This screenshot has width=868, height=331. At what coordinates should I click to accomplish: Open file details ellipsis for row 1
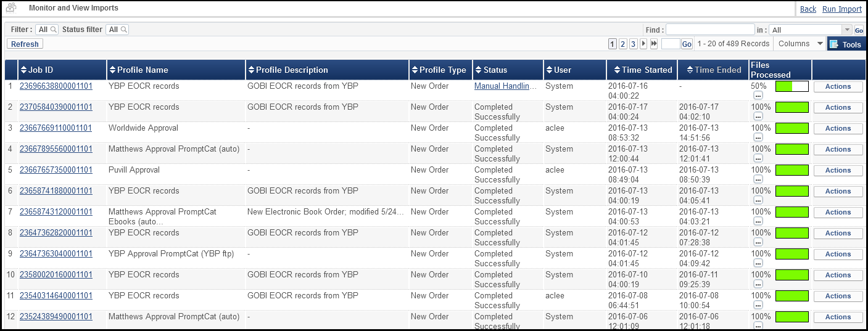[758, 96]
